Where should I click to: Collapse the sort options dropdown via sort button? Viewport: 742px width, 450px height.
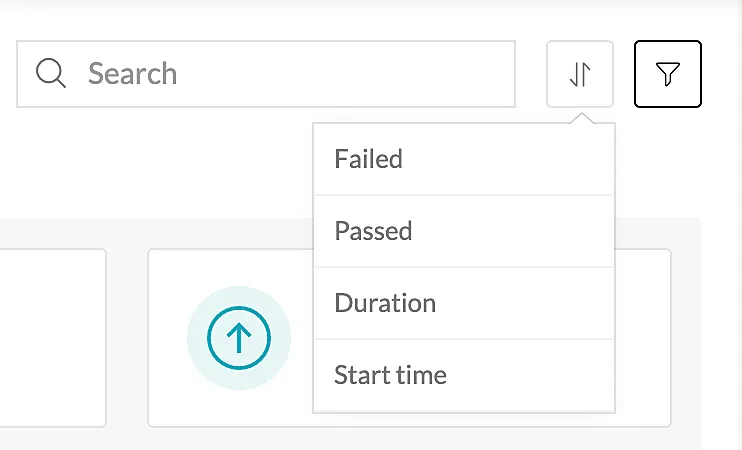[580, 74]
